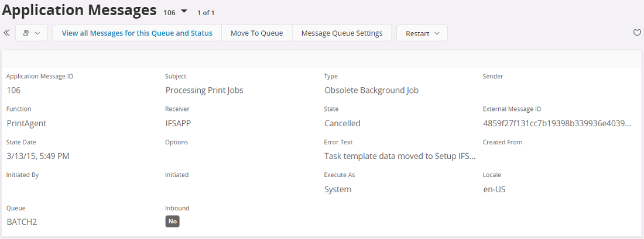Click the Function field PrintAgent
644x239 pixels.
pyautogui.click(x=26, y=123)
